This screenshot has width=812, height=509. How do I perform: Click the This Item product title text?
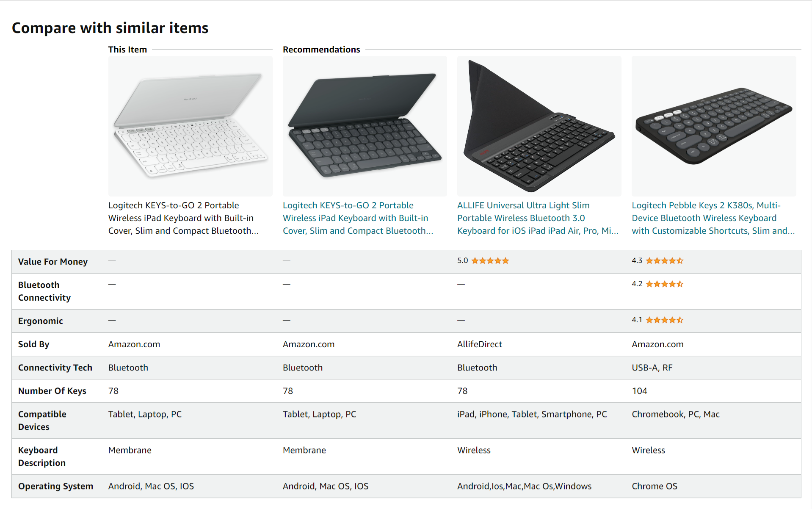click(x=183, y=218)
